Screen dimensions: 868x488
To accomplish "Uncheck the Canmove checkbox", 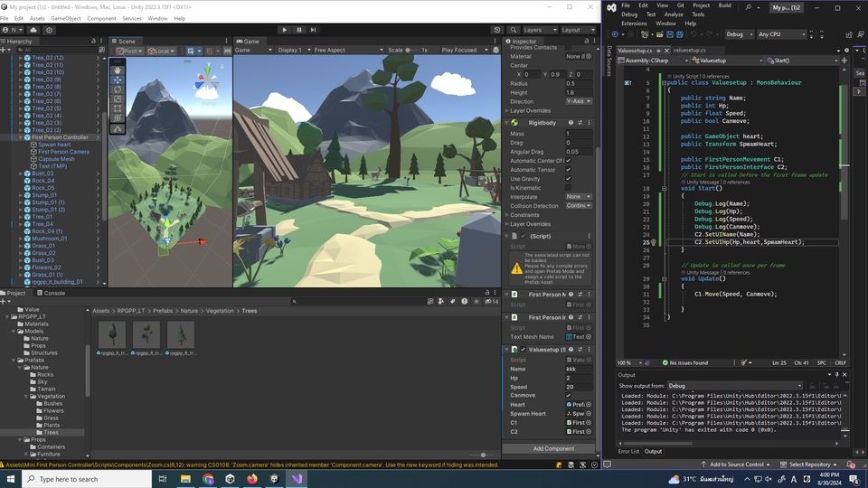I will [568, 395].
